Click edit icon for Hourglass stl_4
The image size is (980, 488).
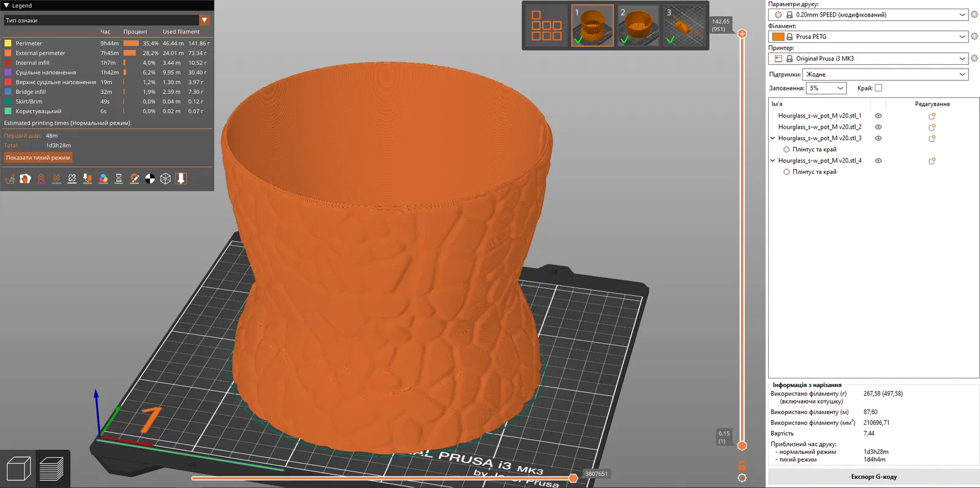pyautogui.click(x=932, y=161)
